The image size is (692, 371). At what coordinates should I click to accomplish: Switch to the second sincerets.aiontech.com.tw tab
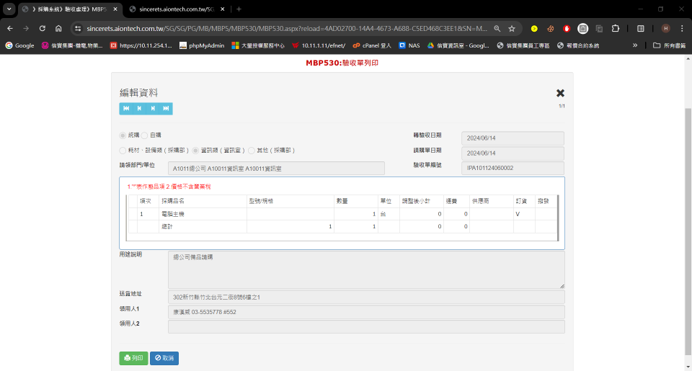point(177,9)
